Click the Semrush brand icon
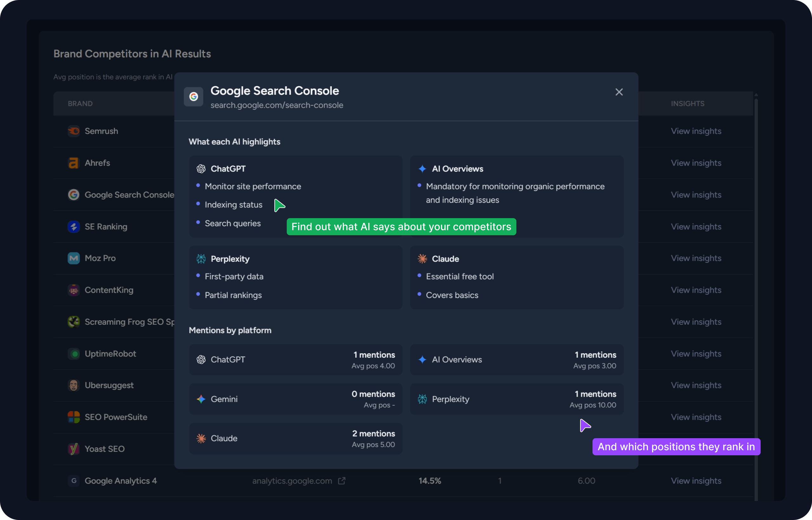The image size is (812, 520). [74, 131]
